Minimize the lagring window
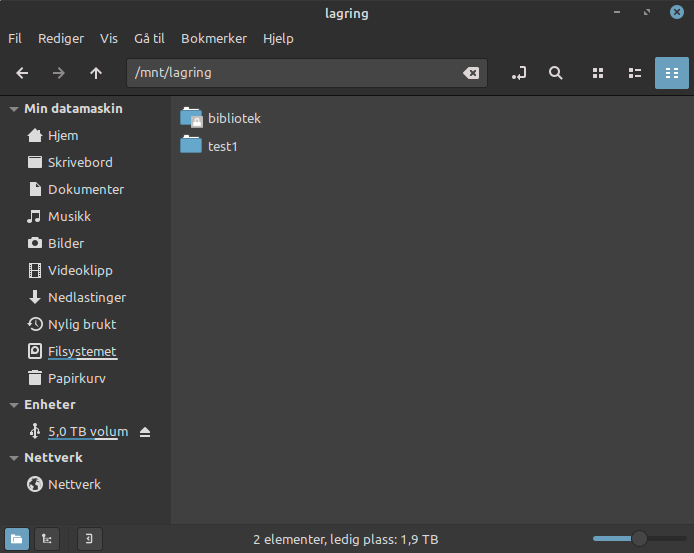The height and width of the screenshot is (553, 694). 617,12
